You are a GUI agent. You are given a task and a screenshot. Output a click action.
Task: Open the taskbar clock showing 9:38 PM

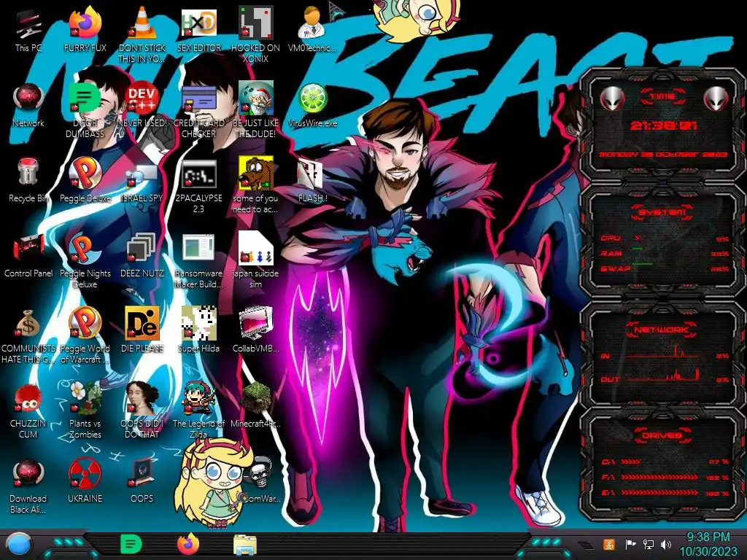[708, 544]
